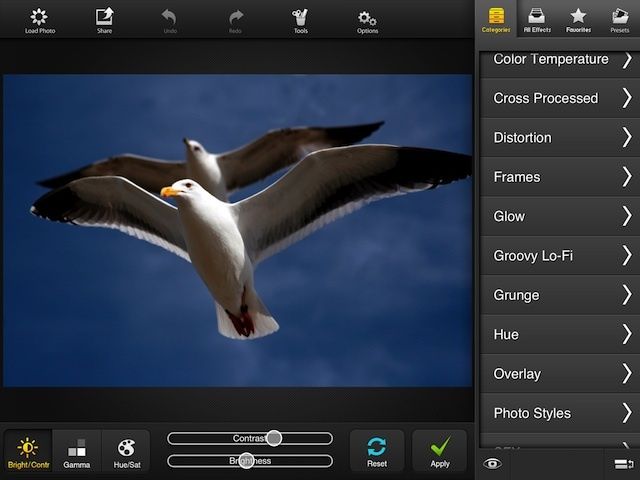This screenshot has width=640, height=480.
Task: Click the Redo arrow icon
Action: coord(236,19)
